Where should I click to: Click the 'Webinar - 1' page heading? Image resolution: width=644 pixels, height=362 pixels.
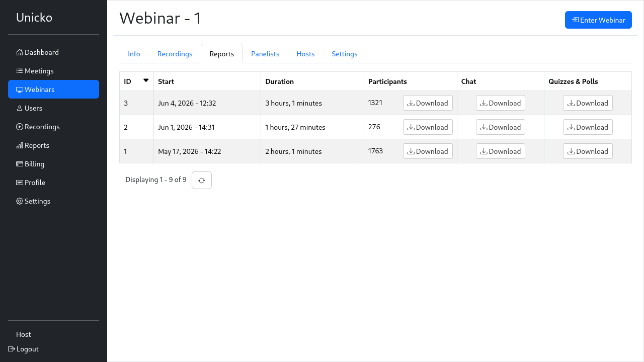(x=160, y=18)
